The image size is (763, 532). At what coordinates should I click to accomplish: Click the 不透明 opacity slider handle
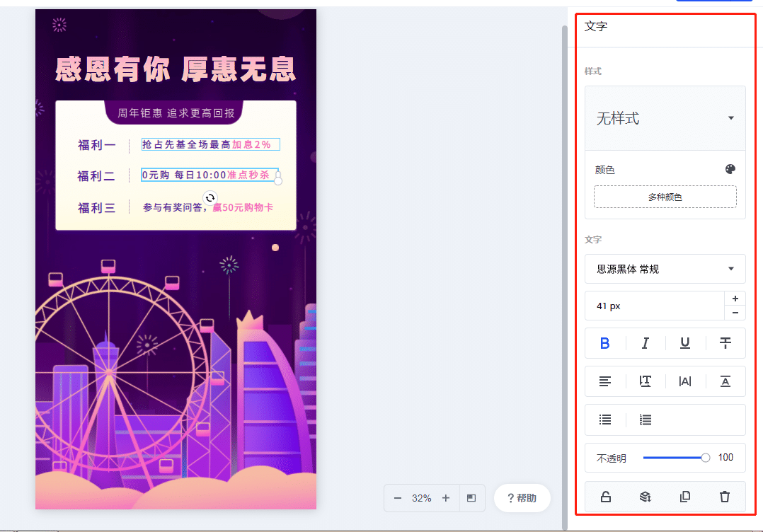[705, 458]
